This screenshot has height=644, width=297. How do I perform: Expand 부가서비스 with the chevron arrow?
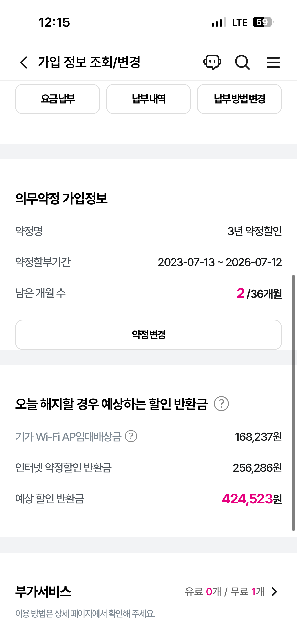click(274, 592)
